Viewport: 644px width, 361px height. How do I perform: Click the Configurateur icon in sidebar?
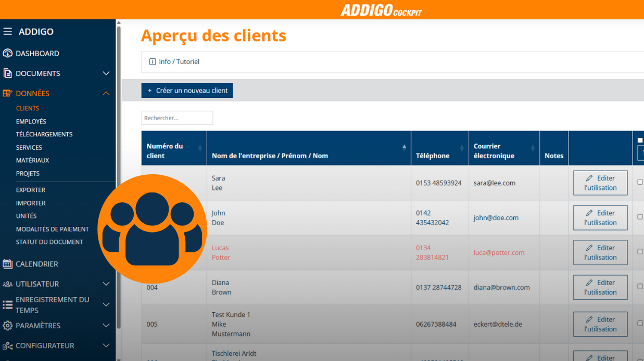coord(7,345)
